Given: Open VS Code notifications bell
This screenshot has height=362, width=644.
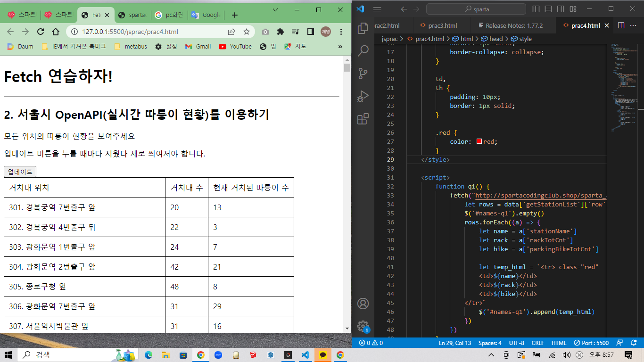Looking at the screenshot, I should 634,343.
